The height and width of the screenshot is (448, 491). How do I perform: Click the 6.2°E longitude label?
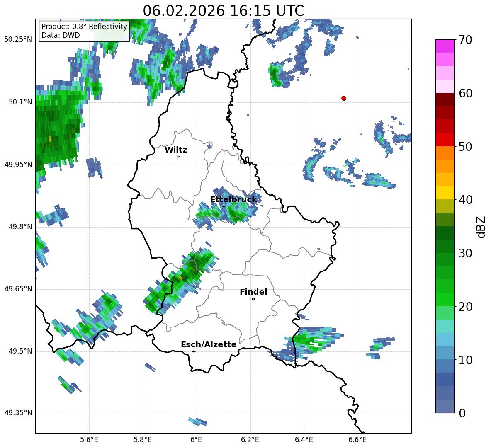click(x=250, y=440)
